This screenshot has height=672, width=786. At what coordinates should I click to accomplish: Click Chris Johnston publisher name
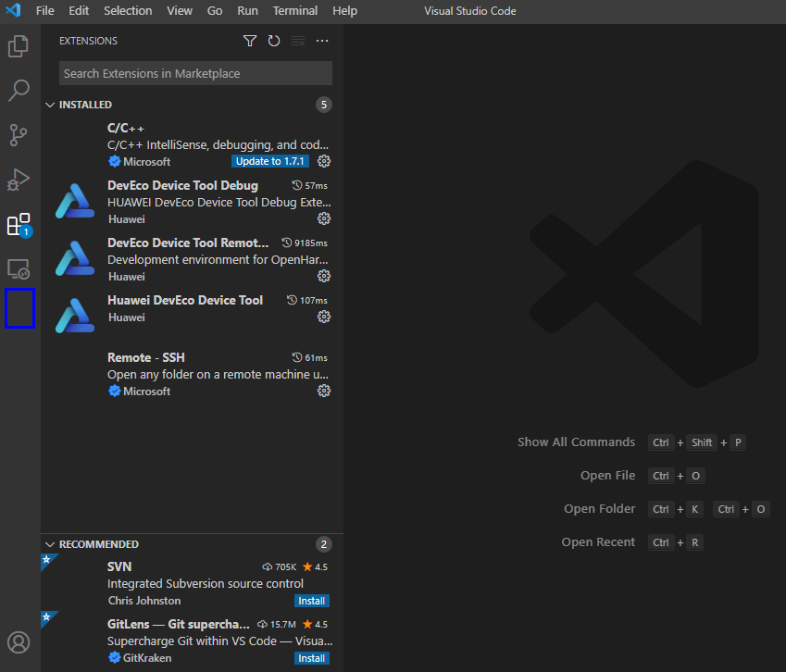click(144, 601)
